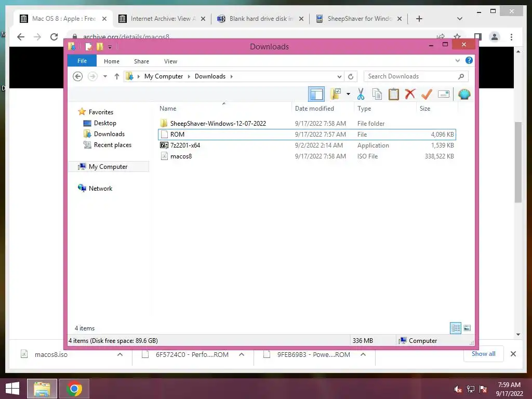
Task: Open a new Chrome tab
Action: 419,19
